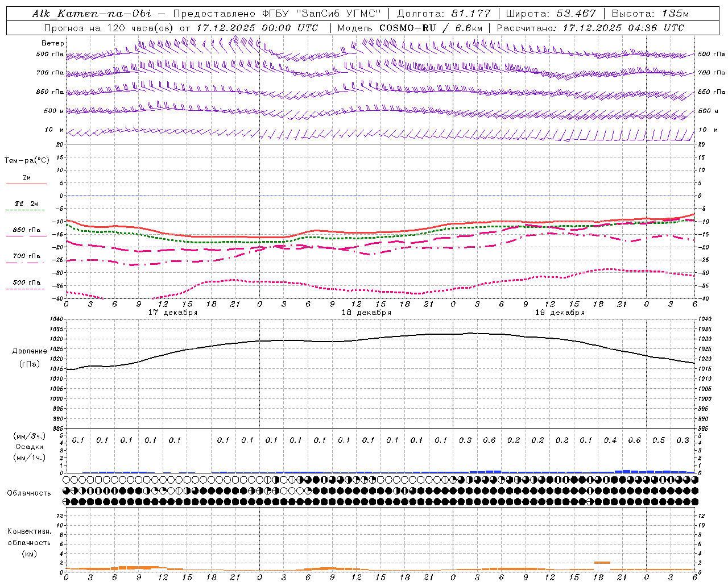Click the Конвективн. label text
The image size is (728, 582).
click(x=29, y=531)
